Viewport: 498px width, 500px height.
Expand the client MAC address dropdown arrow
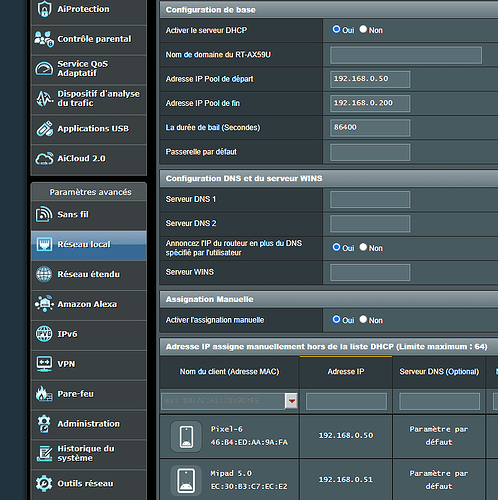click(x=292, y=401)
